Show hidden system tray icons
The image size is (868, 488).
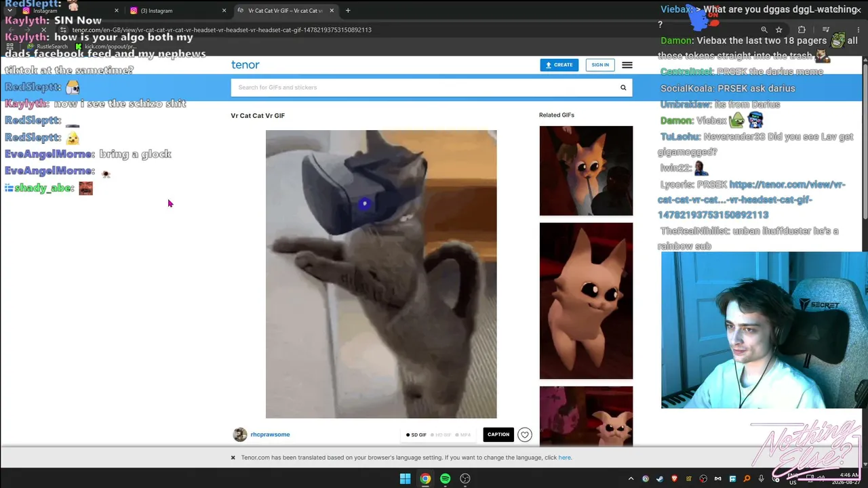(x=631, y=479)
